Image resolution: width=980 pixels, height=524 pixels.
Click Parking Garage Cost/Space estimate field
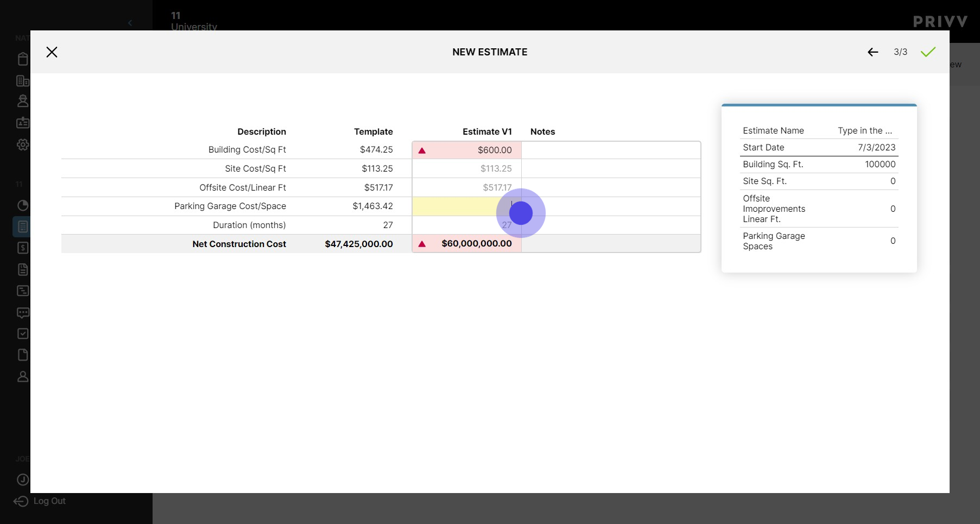[x=467, y=206]
